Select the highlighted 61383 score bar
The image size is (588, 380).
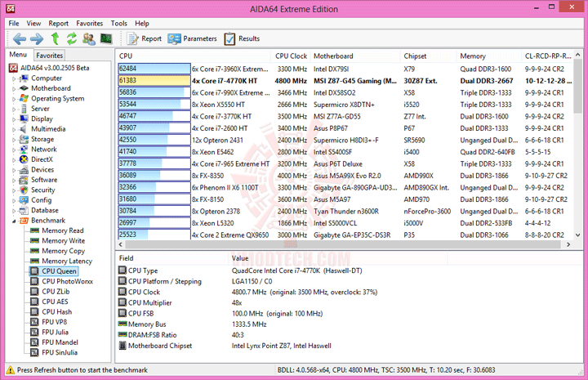154,80
